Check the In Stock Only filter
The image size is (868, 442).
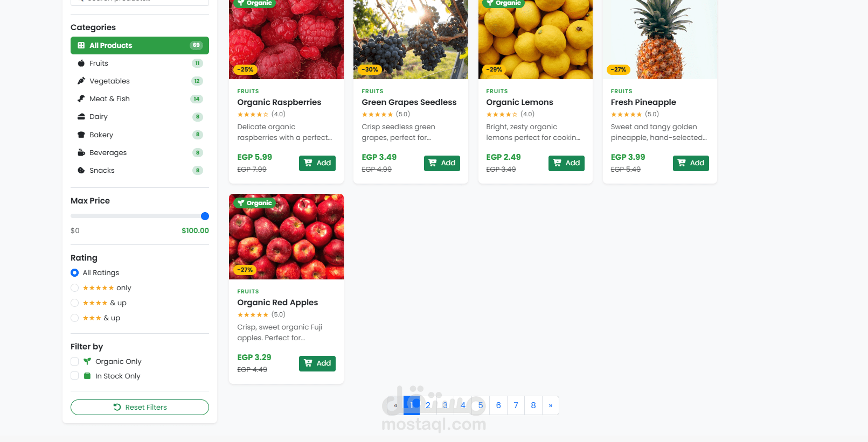point(75,376)
